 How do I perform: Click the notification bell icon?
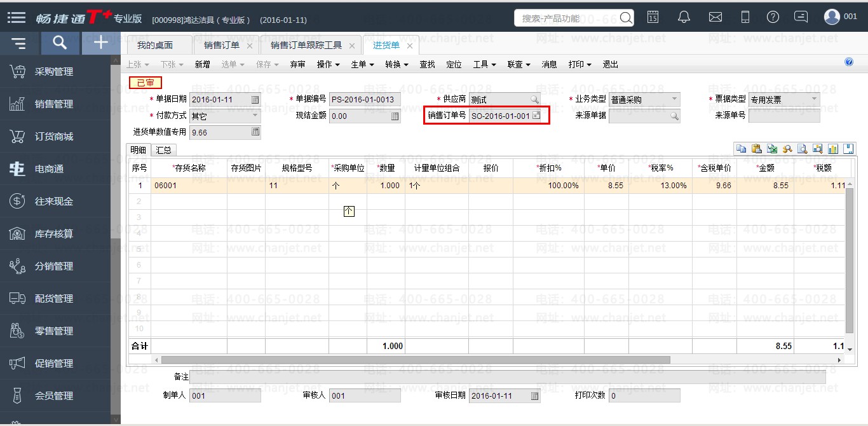pos(684,17)
